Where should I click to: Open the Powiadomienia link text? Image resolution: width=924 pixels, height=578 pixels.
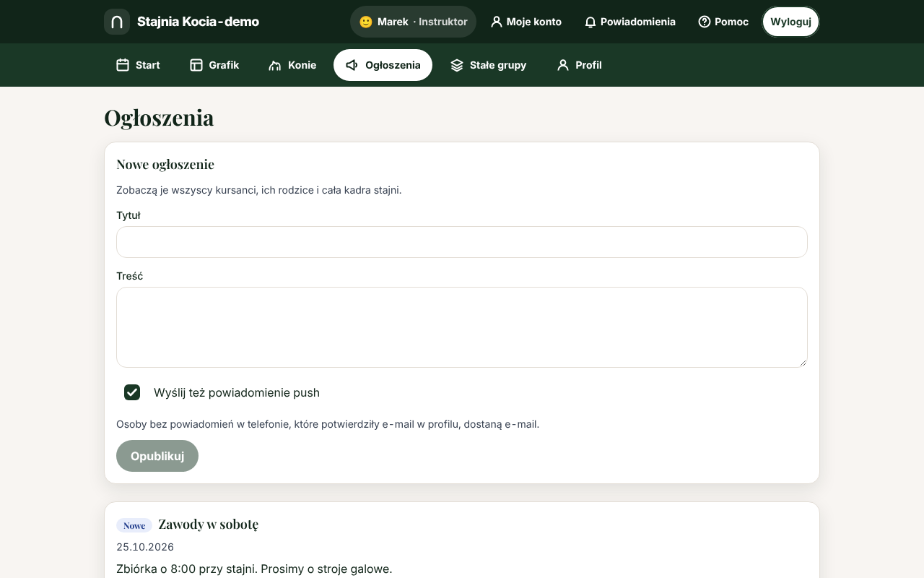[x=638, y=22]
